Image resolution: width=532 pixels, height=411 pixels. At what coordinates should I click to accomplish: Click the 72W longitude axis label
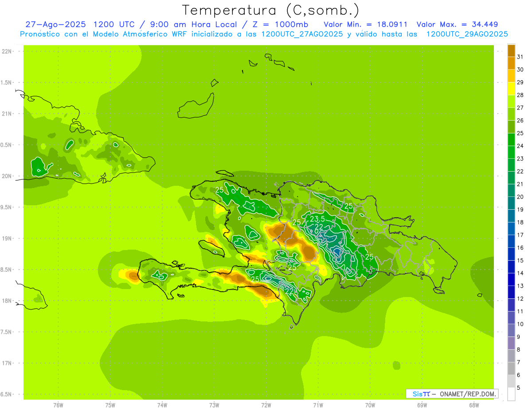point(266,405)
